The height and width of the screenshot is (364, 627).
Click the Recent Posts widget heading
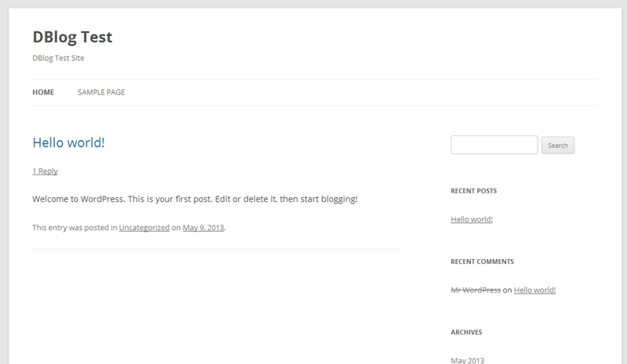click(x=474, y=191)
